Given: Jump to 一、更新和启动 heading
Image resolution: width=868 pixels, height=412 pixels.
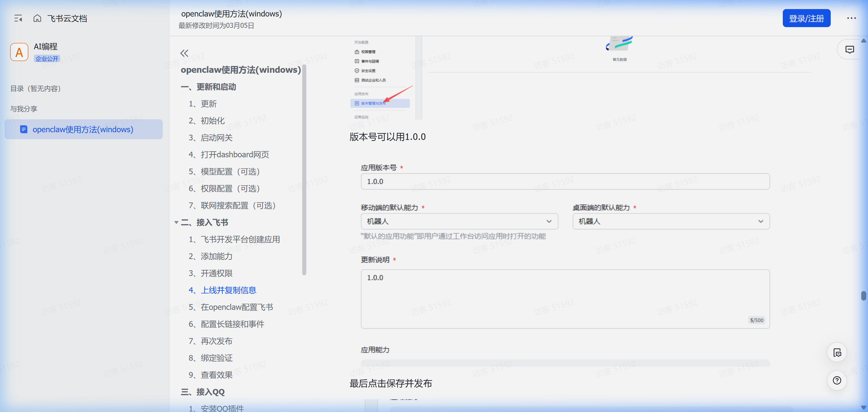Looking at the screenshot, I should click(x=208, y=87).
